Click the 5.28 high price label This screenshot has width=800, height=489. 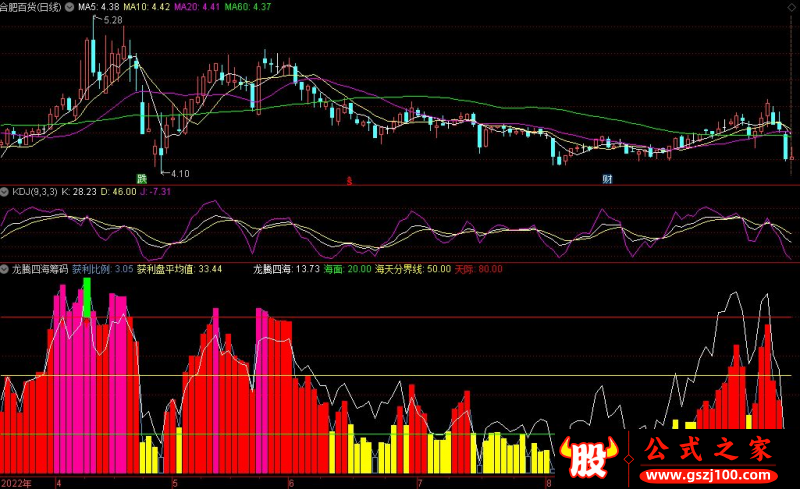coord(112,20)
